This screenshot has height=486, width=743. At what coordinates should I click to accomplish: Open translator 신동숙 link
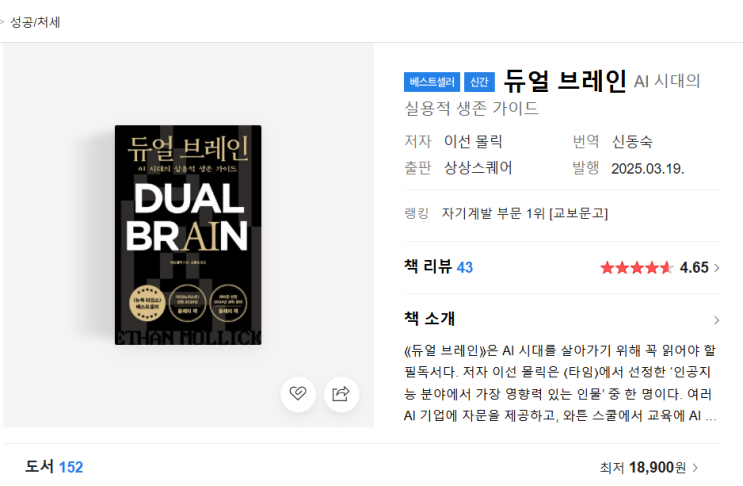pyautogui.click(x=632, y=141)
